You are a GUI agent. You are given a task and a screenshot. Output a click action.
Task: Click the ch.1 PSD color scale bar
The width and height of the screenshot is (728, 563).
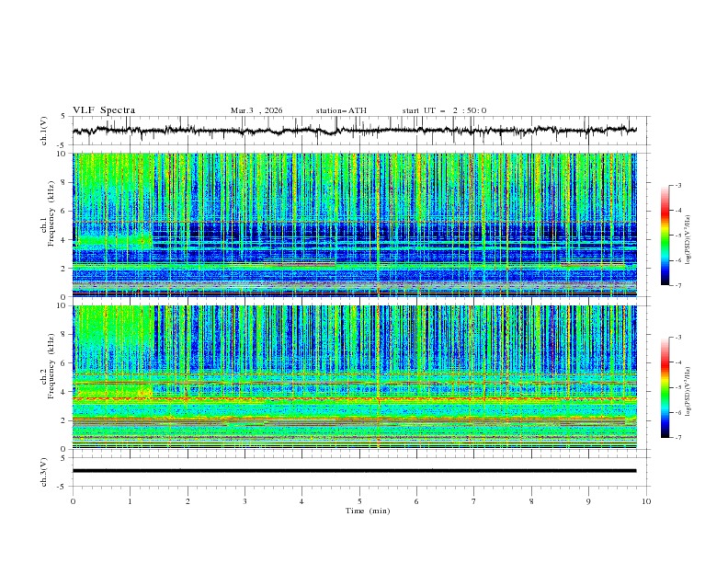click(665, 236)
